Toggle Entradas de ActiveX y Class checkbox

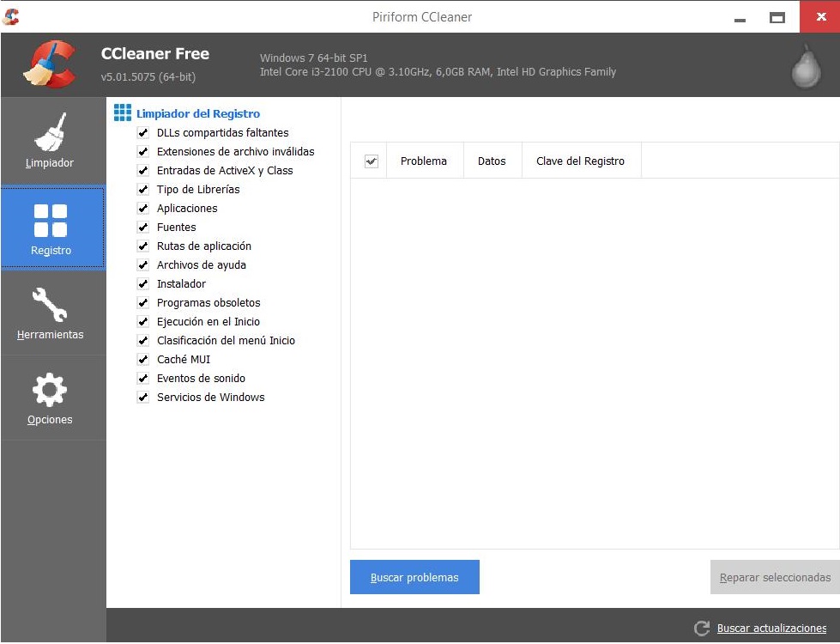[143, 171]
